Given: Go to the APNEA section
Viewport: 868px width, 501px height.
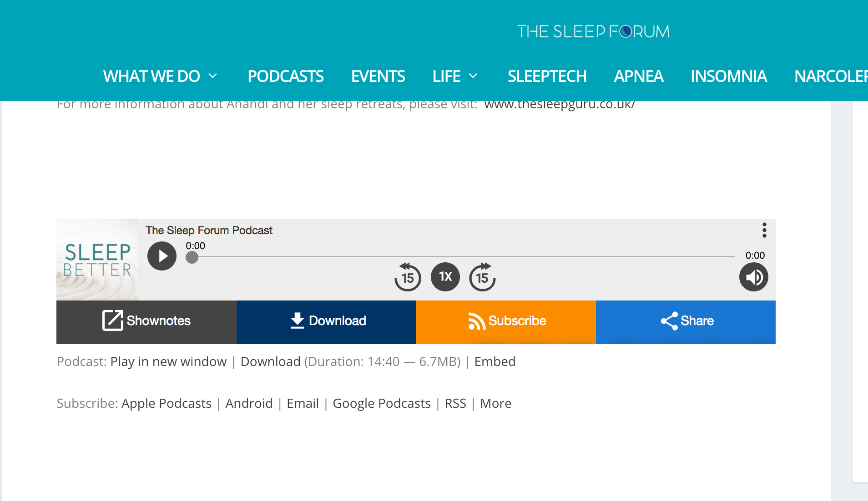Looking at the screenshot, I should (x=639, y=76).
